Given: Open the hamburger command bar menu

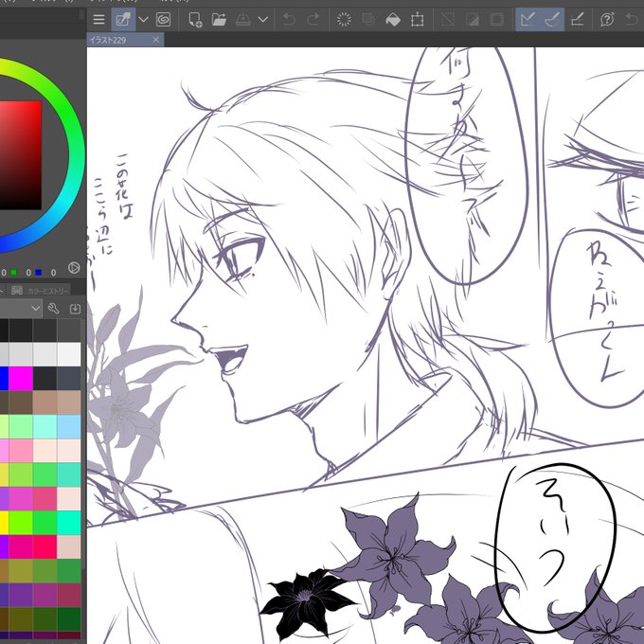Looking at the screenshot, I should click(x=98, y=19).
